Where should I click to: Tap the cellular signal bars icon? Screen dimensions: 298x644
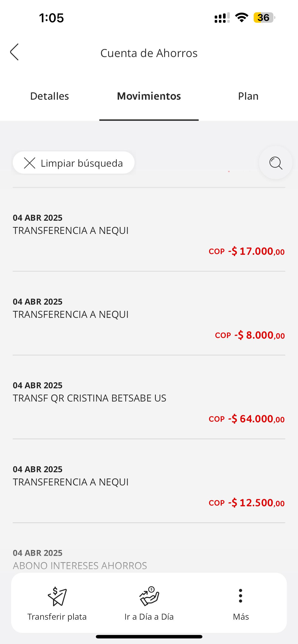(x=222, y=18)
